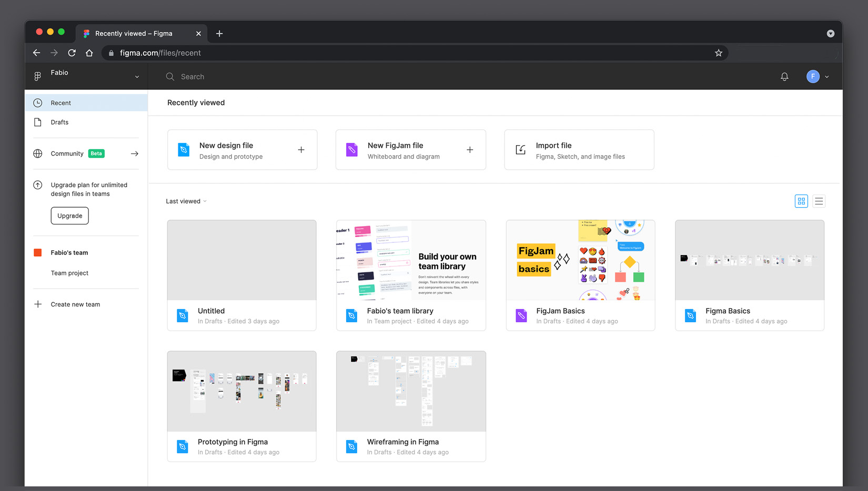868x491 pixels.
Task: Open the FigJam Basics file thumbnail
Action: [x=580, y=260]
